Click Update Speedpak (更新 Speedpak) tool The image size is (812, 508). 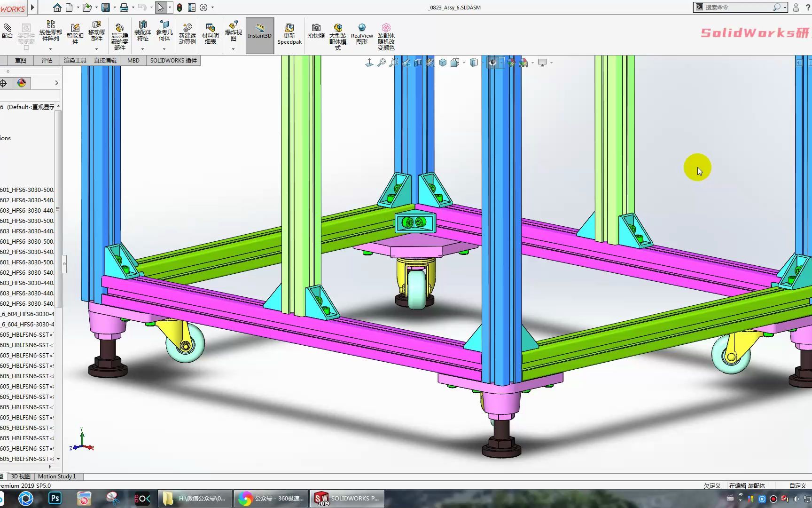(x=289, y=34)
